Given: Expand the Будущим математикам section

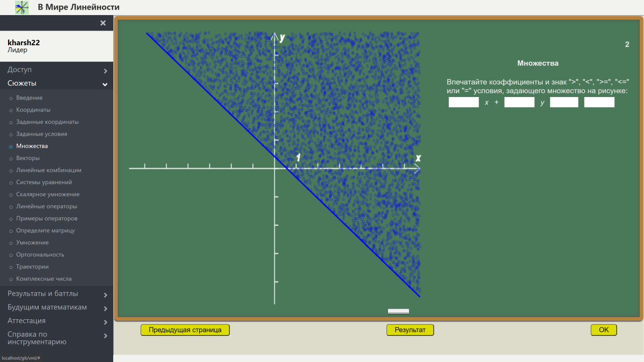Looking at the screenshot, I should pos(56,308).
